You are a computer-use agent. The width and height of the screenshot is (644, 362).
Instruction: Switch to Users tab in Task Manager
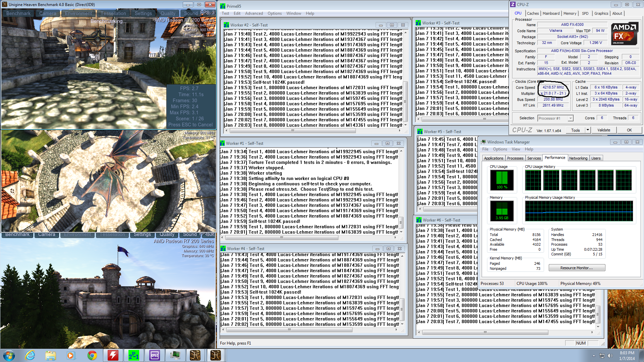(596, 158)
